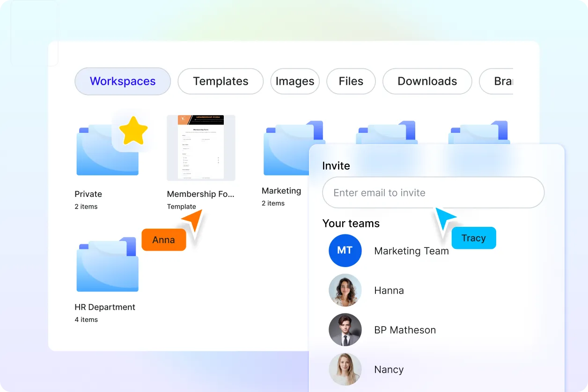
Task: Click BP Matheson's profile photo
Action: tap(345, 330)
